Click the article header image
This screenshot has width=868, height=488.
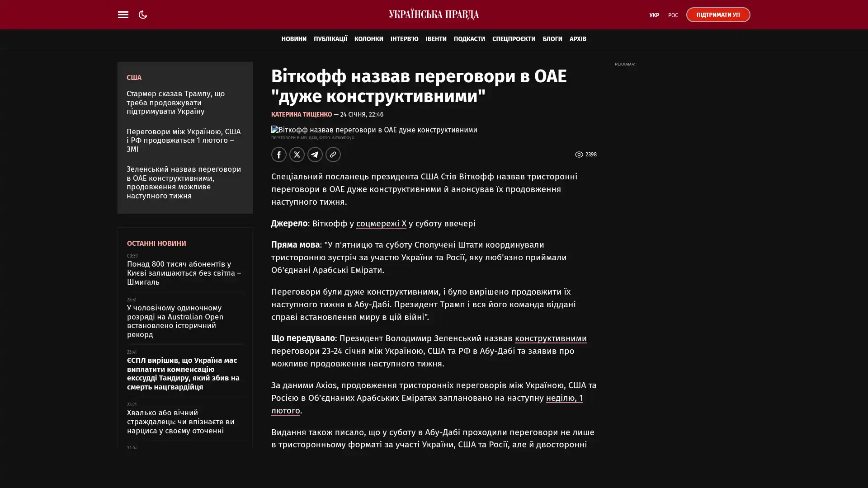point(374,130)
